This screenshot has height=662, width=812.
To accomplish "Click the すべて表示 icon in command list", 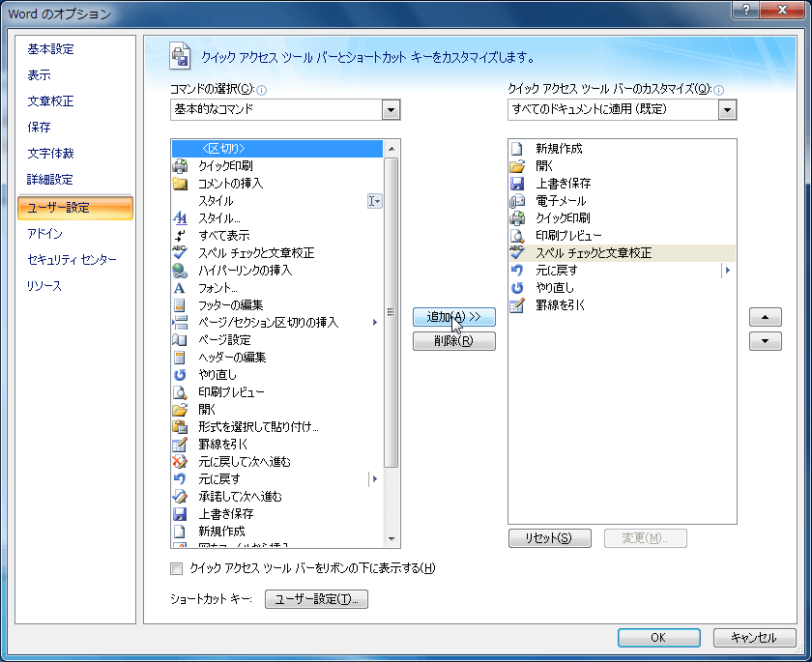I will (x=180, y=236).
